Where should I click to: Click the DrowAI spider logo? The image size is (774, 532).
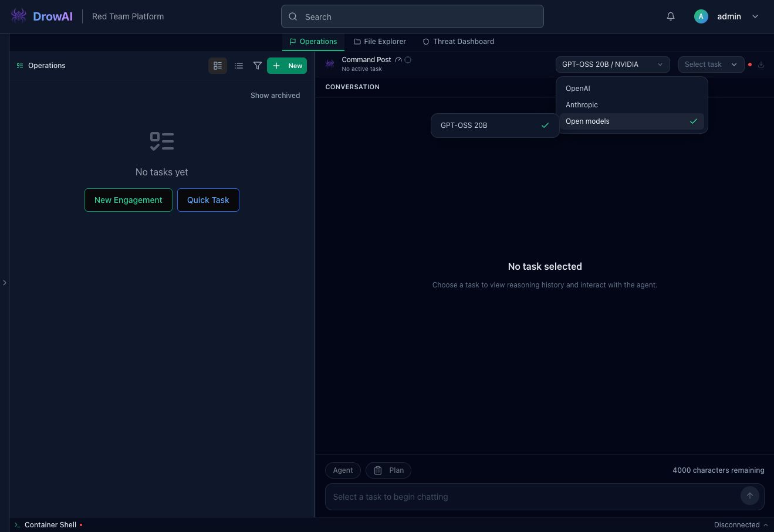[19, 16]
